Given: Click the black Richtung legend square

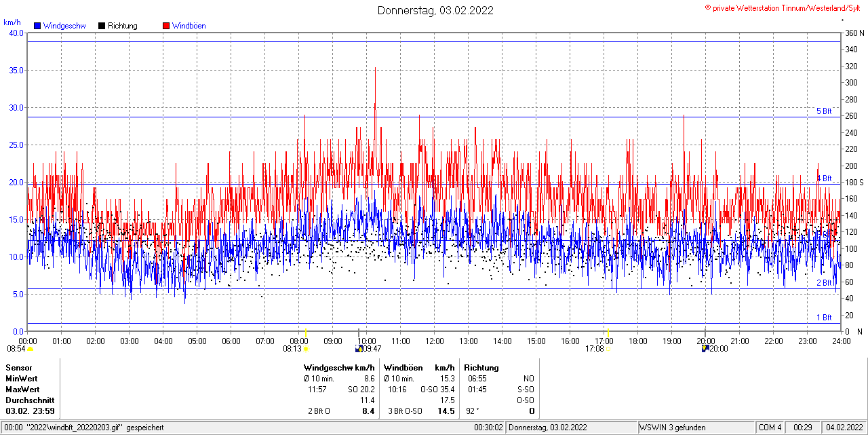Looking at the screenshot, I should [x=102, y=26].
